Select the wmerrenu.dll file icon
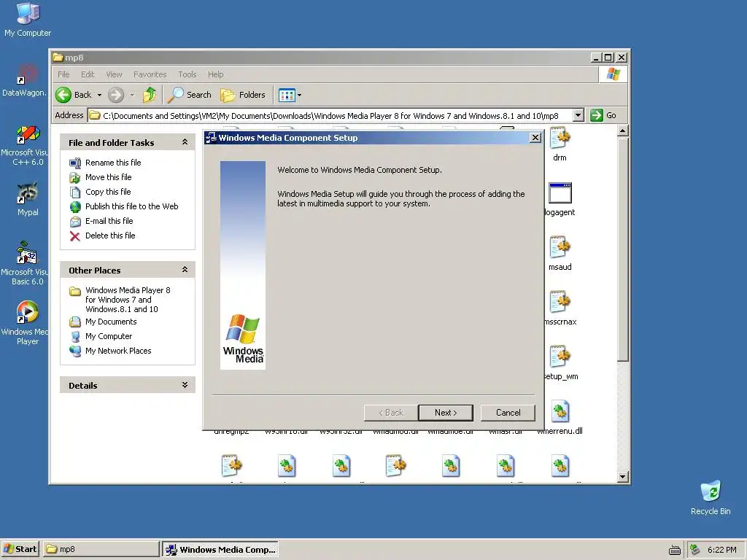This screenshot has height=560, width=747. (x=560, y=417)
